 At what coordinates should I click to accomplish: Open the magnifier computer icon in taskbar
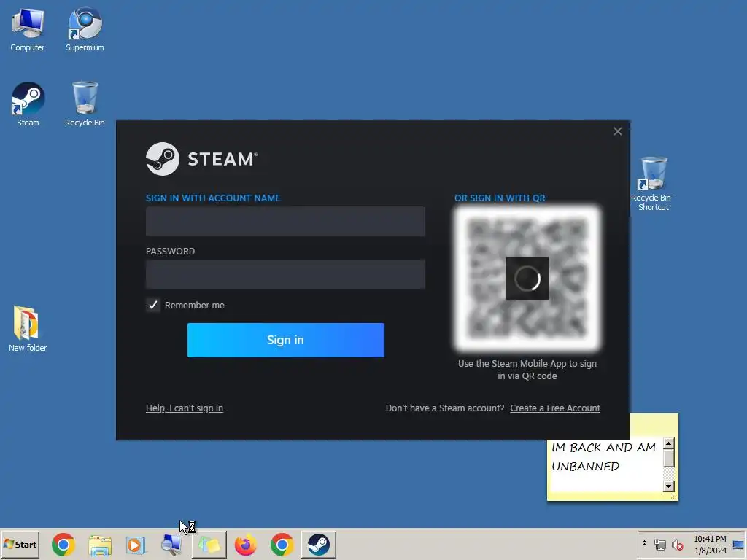pos(171,545)
